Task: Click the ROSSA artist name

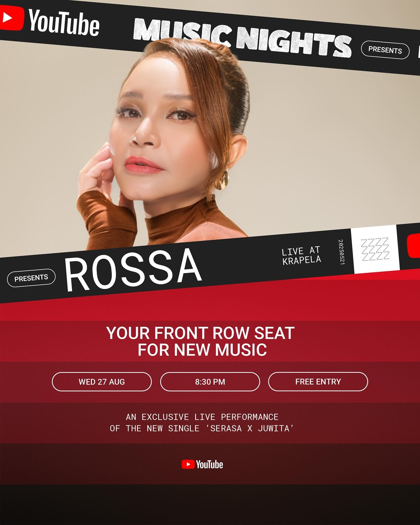Action: coord(133,270)
